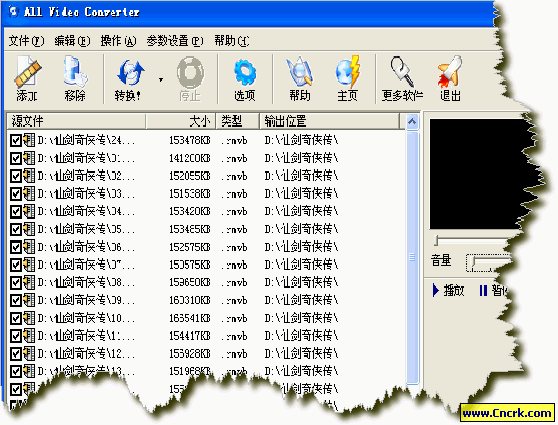Click the 帮助 (Help) toolbar icon
558x425 pixels.
coord(300,72)
